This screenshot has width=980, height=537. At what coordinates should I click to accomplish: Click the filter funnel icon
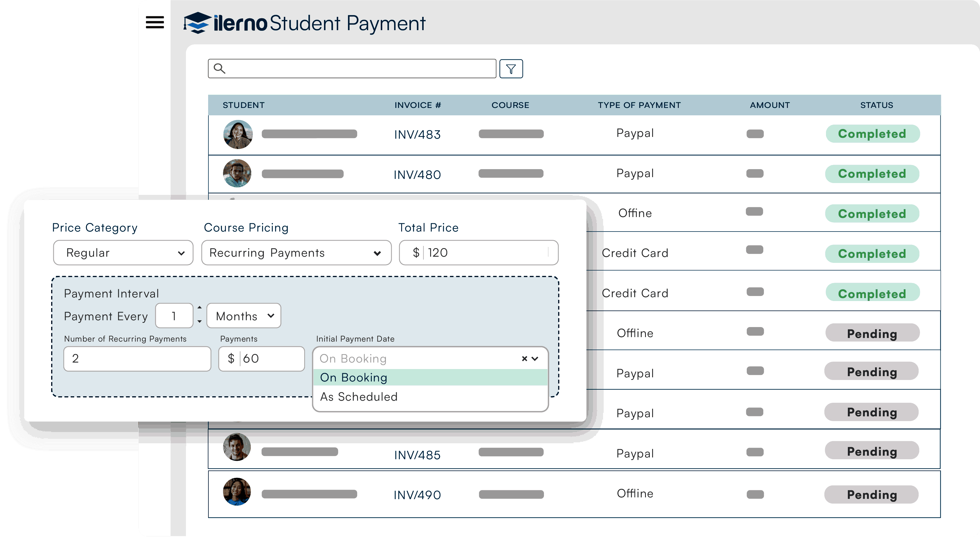(511, 69)
